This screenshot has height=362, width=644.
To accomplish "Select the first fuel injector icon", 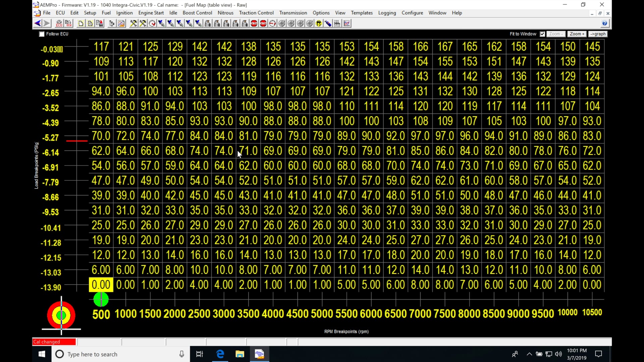I will (x=161, y=23).
